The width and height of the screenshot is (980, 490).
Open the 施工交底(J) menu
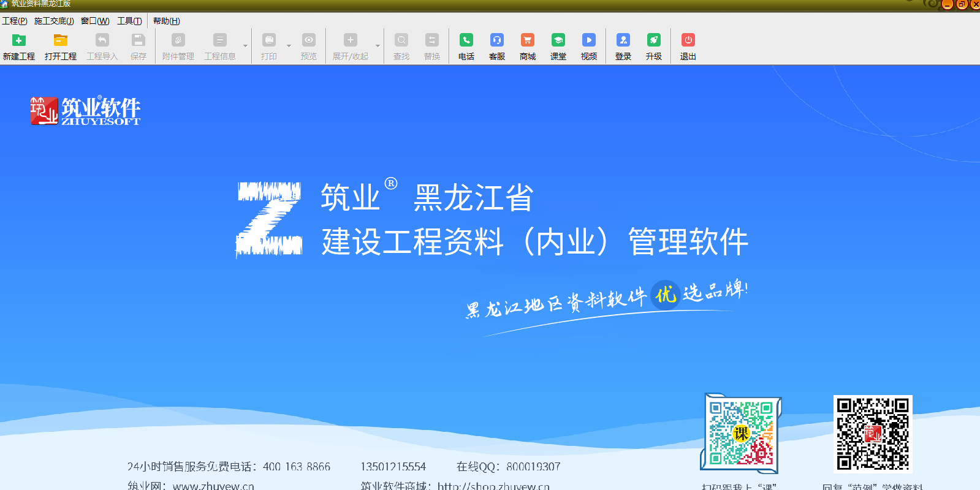pos(54,21)
